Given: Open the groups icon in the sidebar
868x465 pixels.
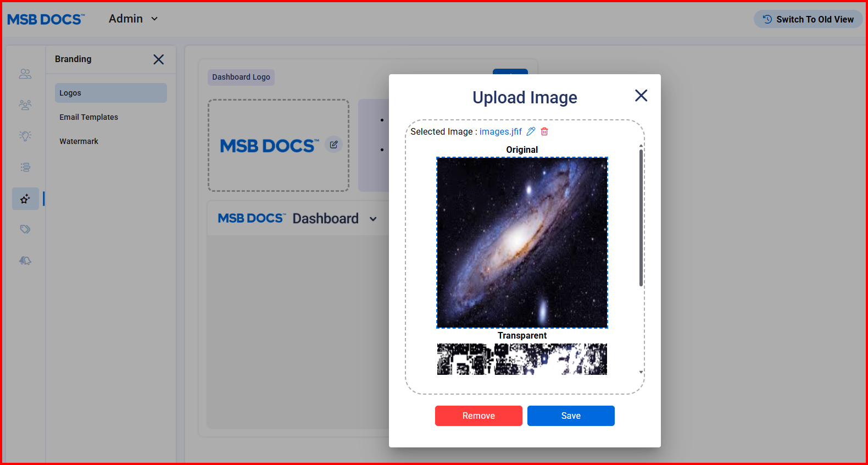Looking at the screenshot, I should [x=25, y=105].
